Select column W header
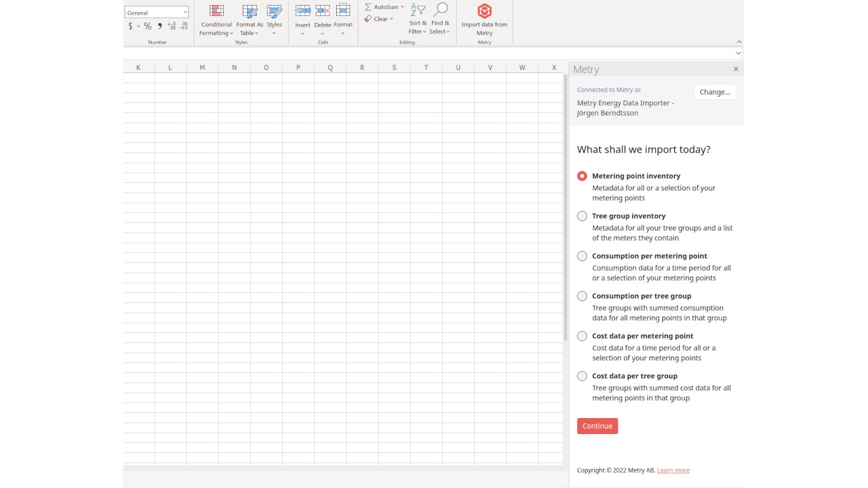This screenshot has height=488, width=868. (x=522, y=67)
